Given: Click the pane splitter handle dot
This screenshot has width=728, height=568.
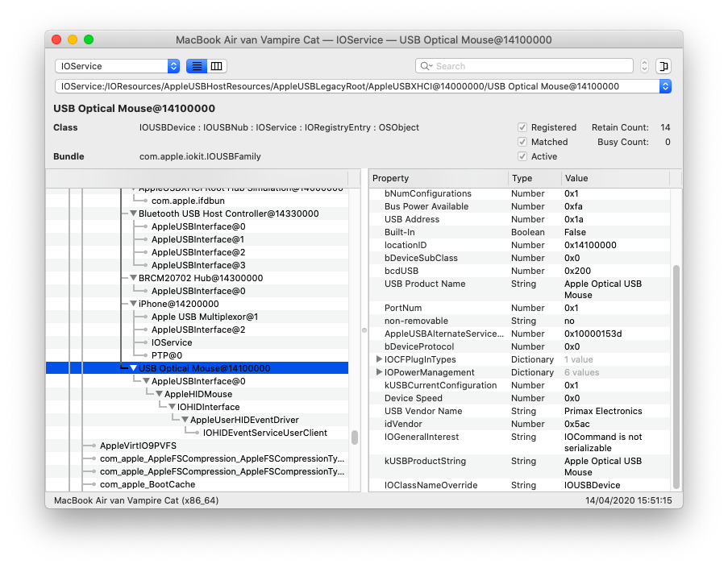Looking at the screenshot, I should click(364, 330).
